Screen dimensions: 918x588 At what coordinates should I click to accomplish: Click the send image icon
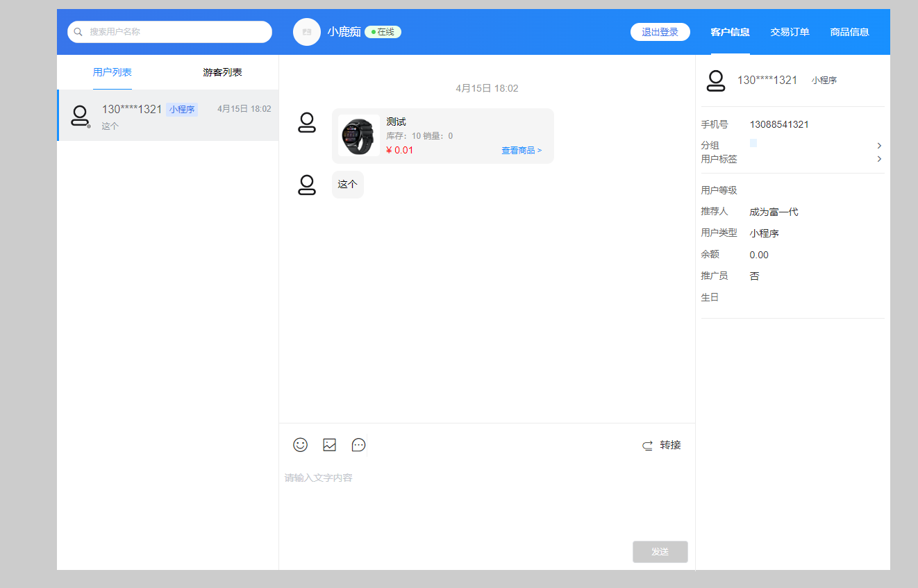click(329, 445)
